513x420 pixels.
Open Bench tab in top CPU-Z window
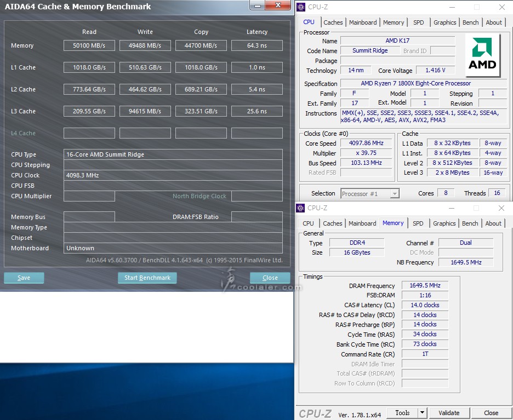[470, 22]
